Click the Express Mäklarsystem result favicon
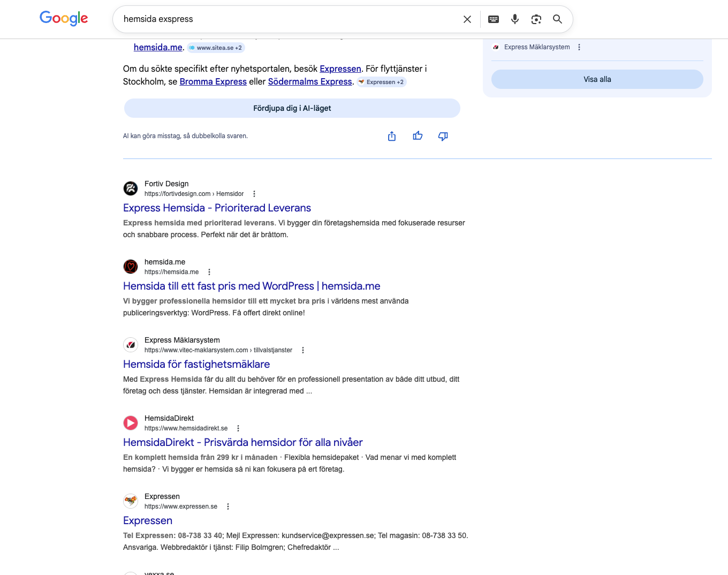This screenshot has width=728, height=575. tap(131, 345)
